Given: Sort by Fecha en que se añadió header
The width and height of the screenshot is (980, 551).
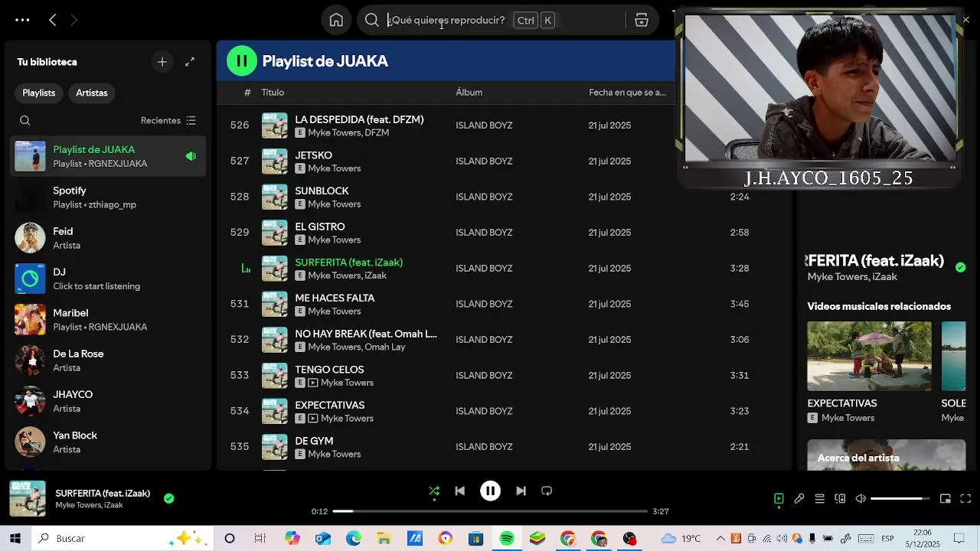Looking at the screenshot, I should (627, 93).
